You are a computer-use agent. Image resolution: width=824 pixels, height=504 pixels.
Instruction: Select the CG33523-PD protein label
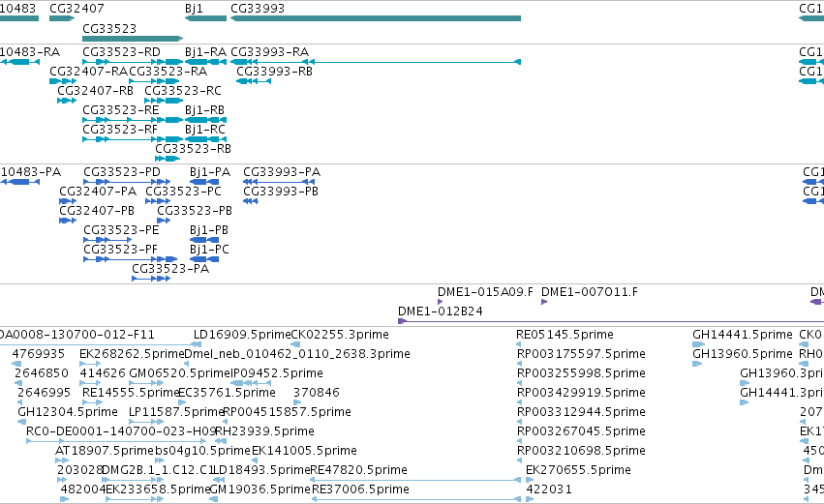click(x=122, y=172)
